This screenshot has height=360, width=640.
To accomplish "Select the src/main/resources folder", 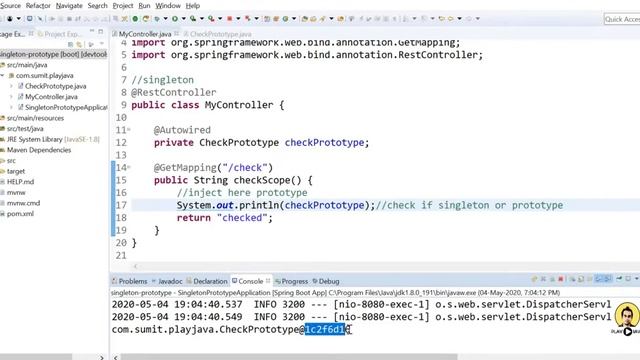I will point(35,118).
